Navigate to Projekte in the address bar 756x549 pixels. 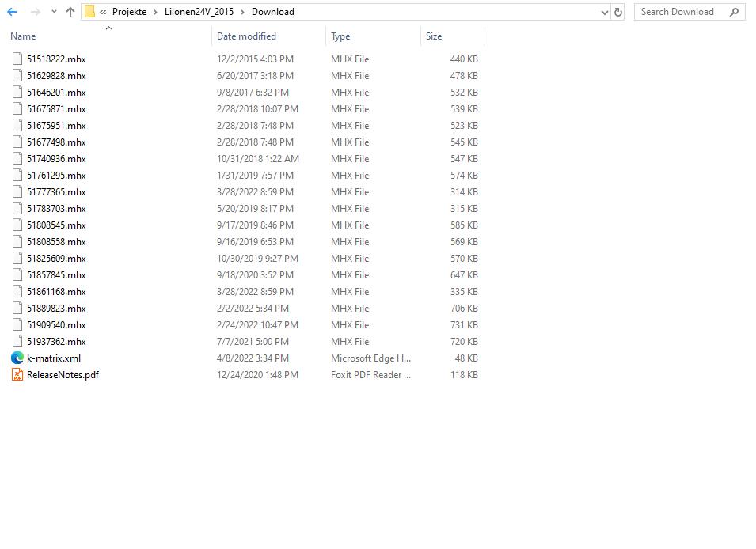[129, 12]
